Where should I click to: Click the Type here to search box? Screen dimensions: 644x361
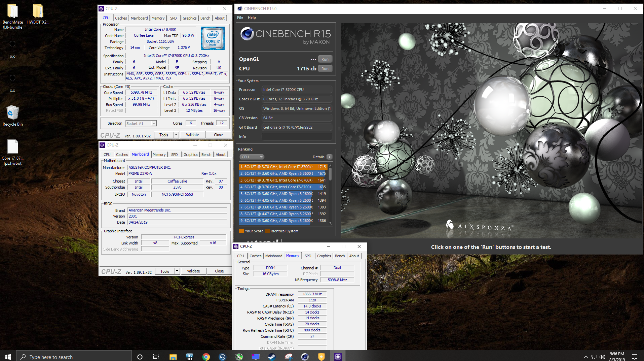point(74,357)
